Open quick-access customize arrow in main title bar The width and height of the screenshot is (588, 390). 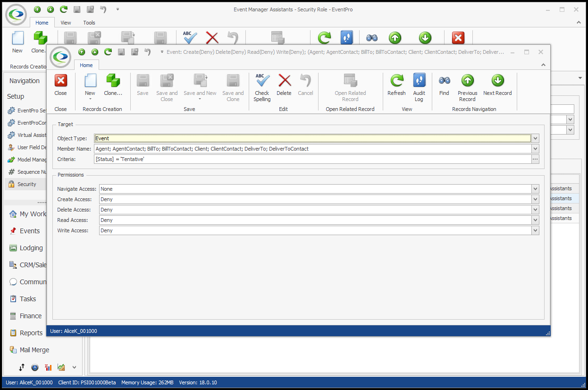pos(118,9)
